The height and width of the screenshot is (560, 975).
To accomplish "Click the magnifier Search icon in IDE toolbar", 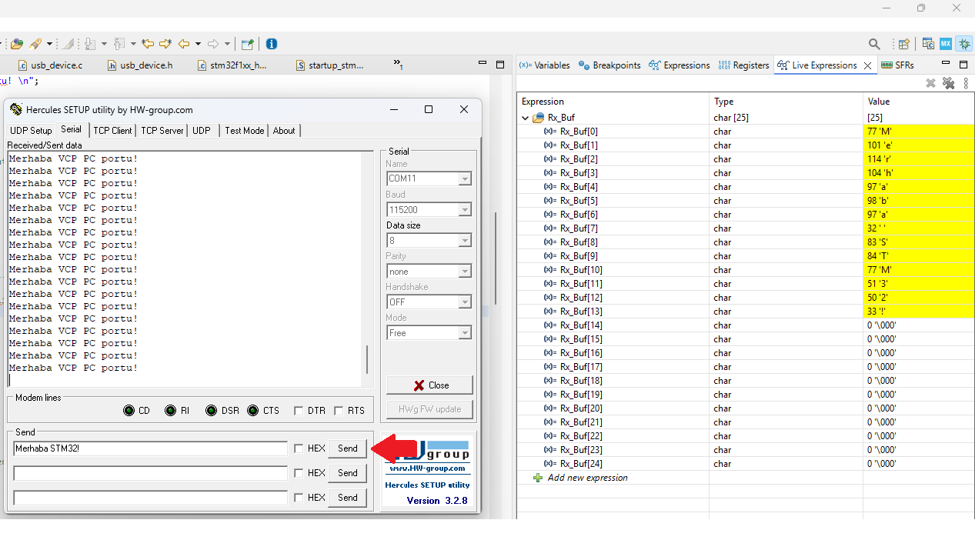I will click(874, 44).
